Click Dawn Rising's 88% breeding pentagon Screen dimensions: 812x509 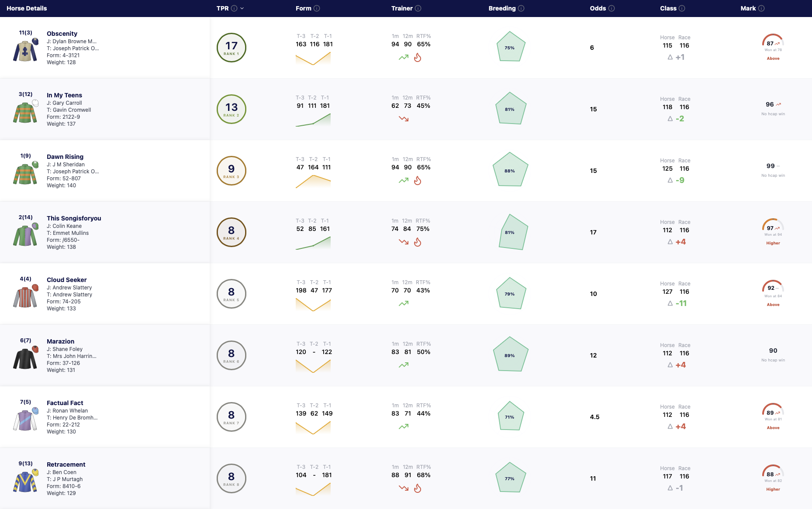coord(510,169)
